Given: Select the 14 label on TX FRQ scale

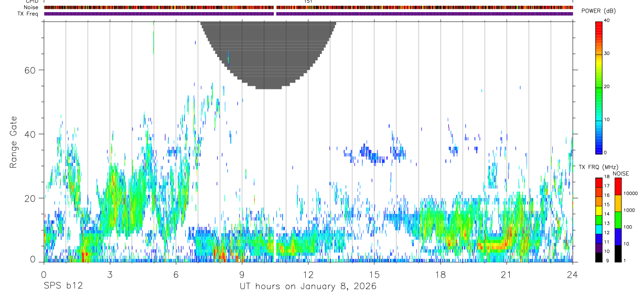Looking at the screenshot, I should click(607, 214).
